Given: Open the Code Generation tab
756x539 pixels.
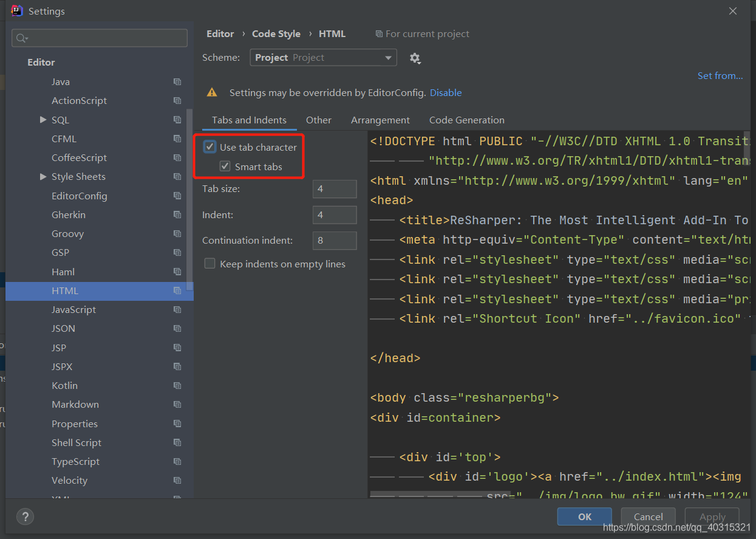Looking at the screenshot, I should pos(467,120).
